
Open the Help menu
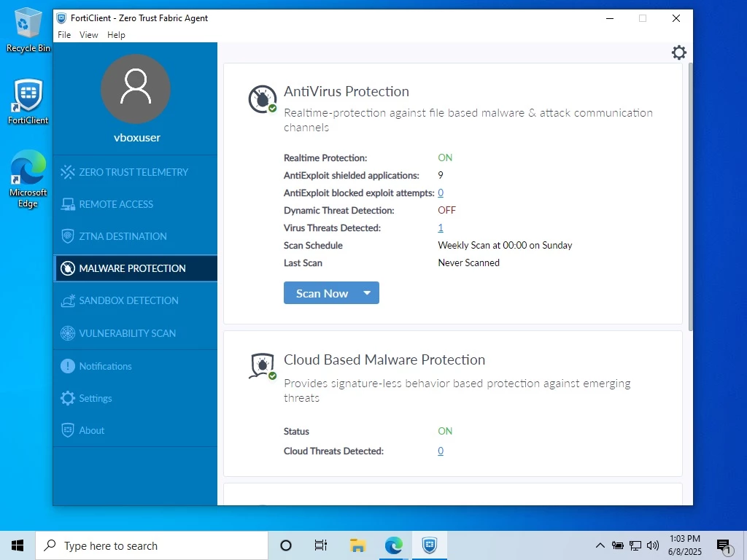click(116, 35)
